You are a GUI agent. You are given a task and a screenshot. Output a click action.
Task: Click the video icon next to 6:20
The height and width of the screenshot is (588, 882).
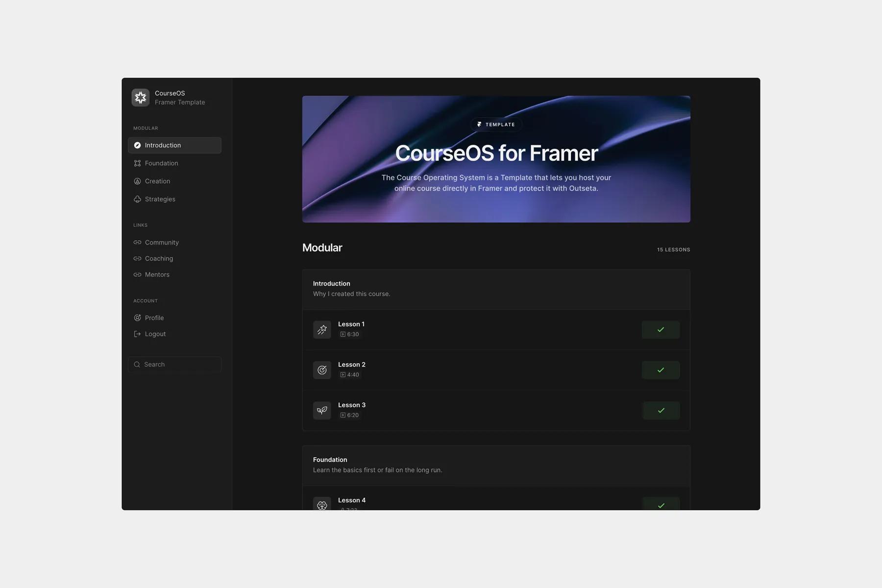tap(343, 416)
